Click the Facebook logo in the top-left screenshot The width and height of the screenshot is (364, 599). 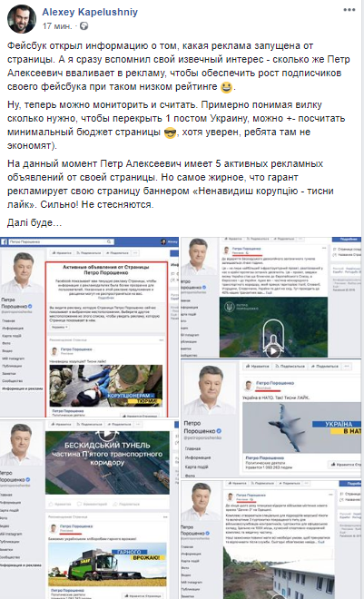tap(5, 241)
